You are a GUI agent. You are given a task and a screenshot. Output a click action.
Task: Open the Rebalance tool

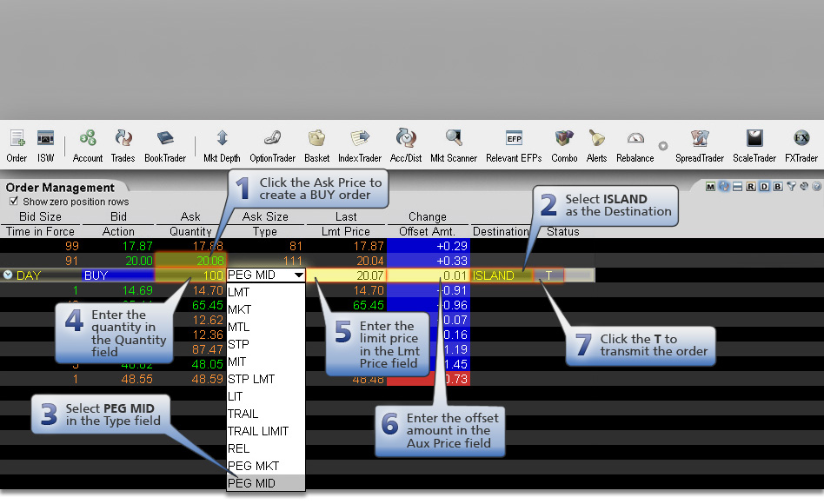pos(635,146)
